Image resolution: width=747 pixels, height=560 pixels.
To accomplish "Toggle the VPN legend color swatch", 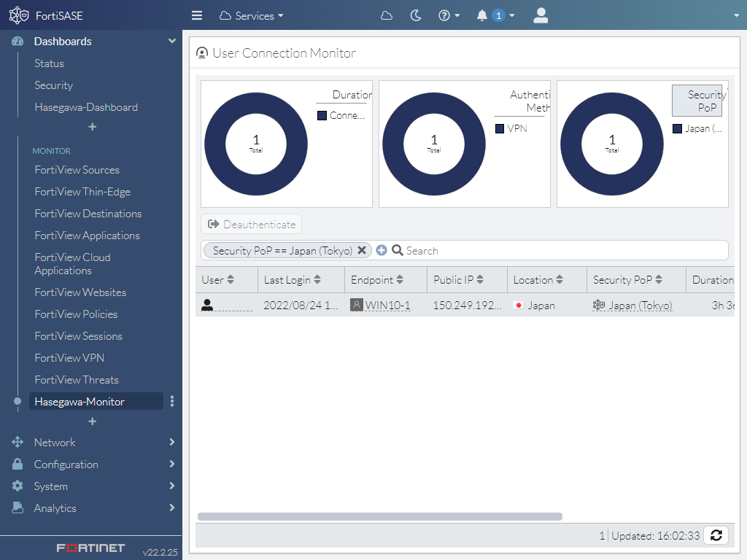I will (x=500, y=128).
